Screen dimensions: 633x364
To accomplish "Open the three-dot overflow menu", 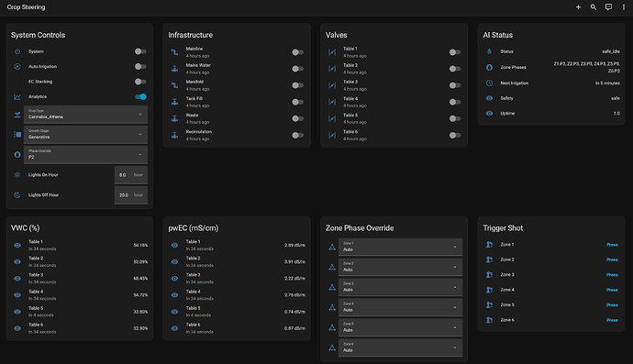I will coord(623,6).
